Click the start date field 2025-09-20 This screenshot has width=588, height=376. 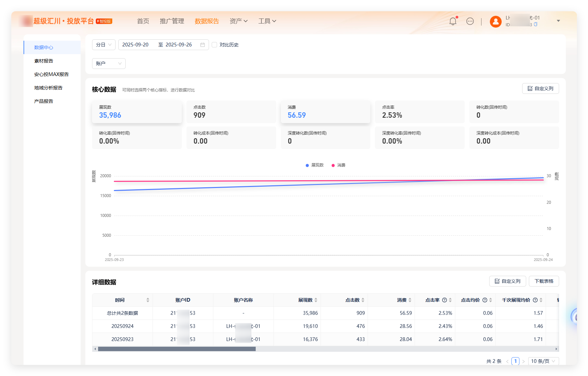tap(135, 45)
